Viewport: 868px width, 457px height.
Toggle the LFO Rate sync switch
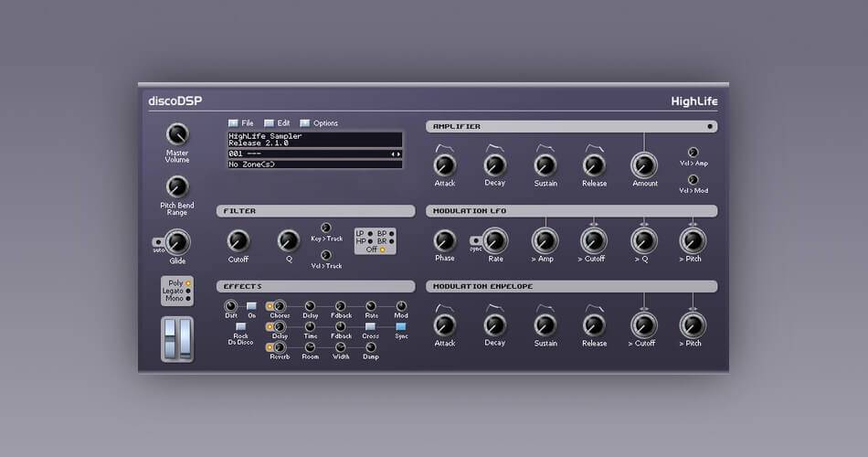(x=475, y=241)
